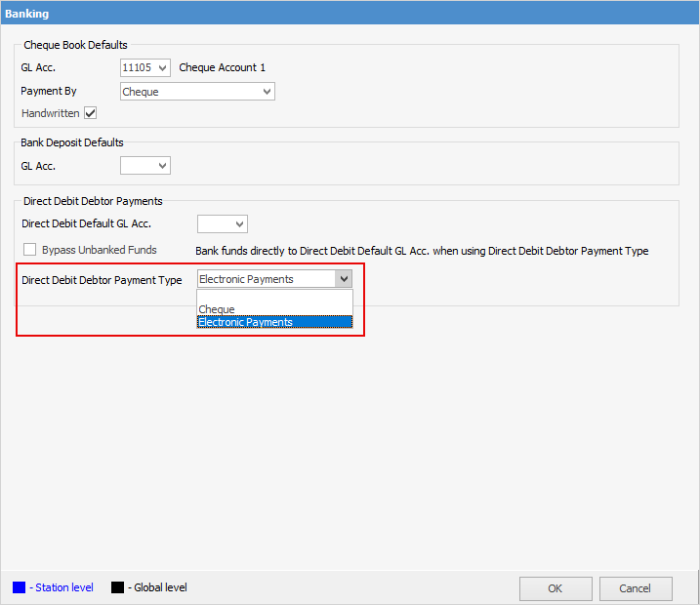
Task: Click the Cheque Account 1 label
Action: [222, 67]
